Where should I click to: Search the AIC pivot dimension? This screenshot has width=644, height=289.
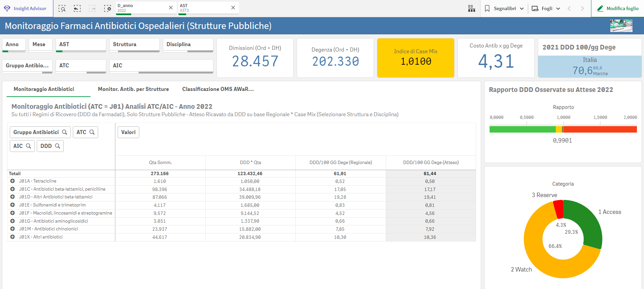[x=28, y=146]
